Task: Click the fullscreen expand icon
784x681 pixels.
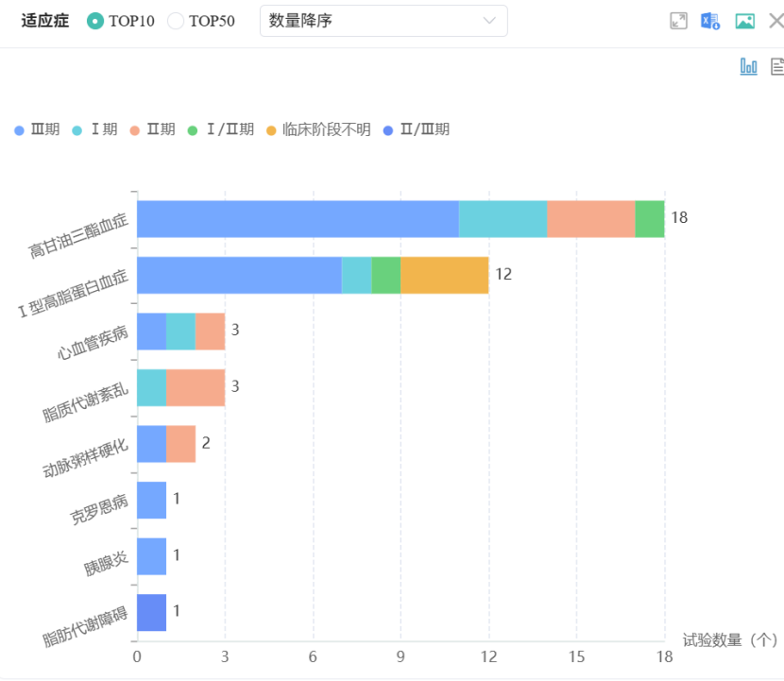Action: (678, 21)
